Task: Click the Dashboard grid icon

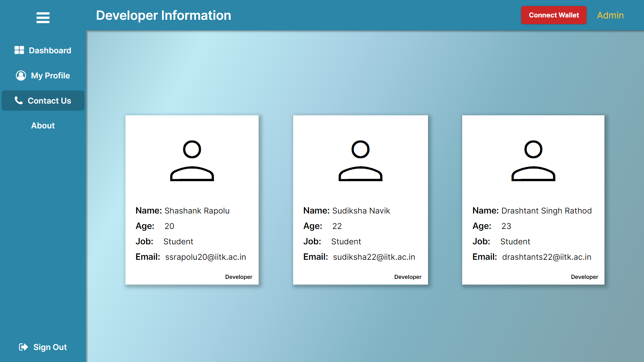Action: tap(19, 50)
